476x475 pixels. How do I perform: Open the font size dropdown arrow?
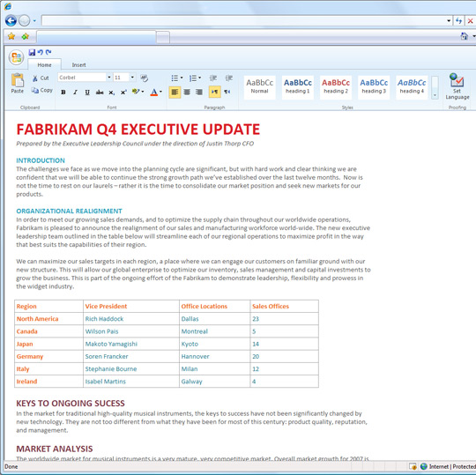point(132,78)
